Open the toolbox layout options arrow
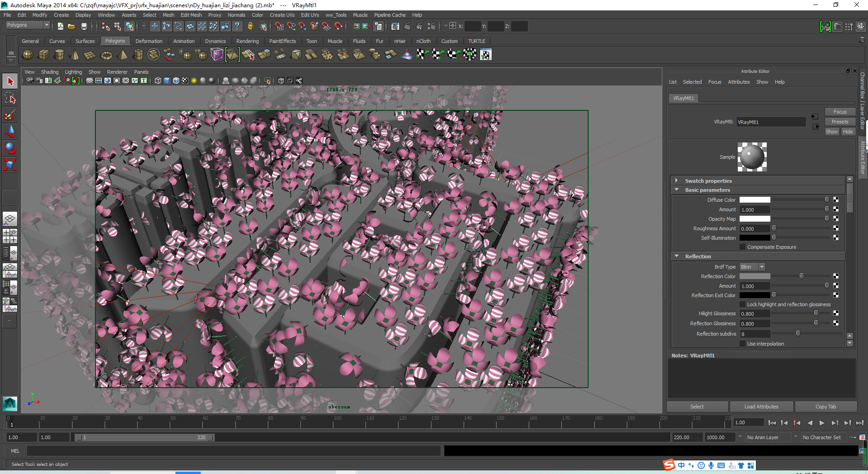 click(x=9, y=321)
